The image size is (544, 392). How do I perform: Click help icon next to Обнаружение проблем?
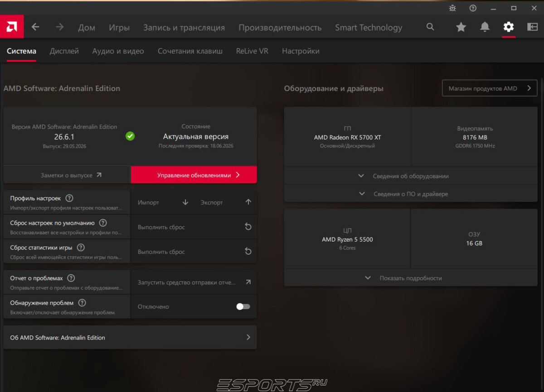click(x=82, y=303)
